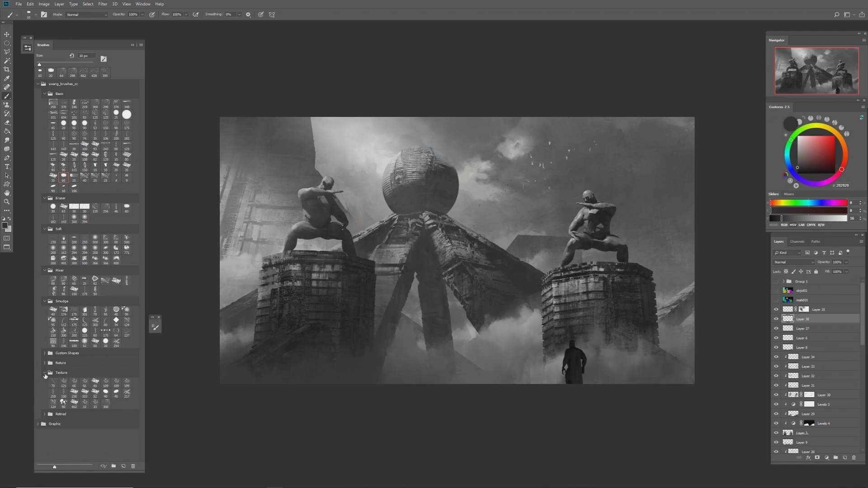868x488 pixels.
Task: Expand Group 1 in Layers panel
Action: pos(783,281)
